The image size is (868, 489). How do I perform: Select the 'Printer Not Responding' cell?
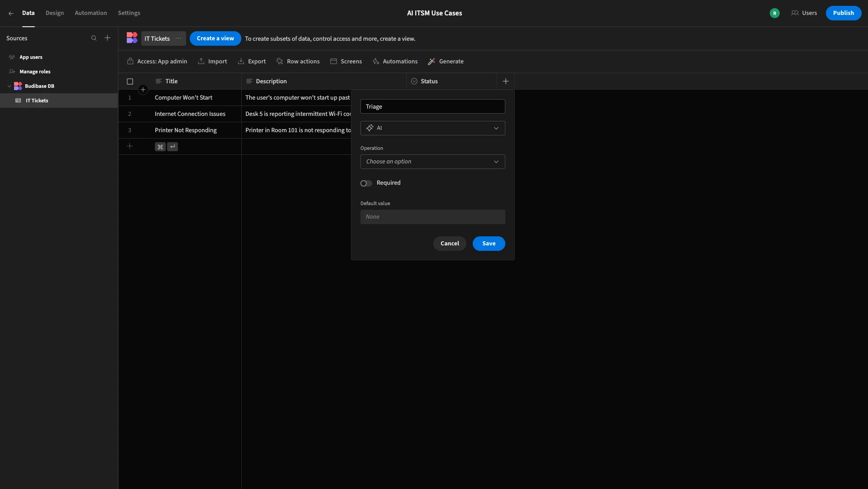196,130
